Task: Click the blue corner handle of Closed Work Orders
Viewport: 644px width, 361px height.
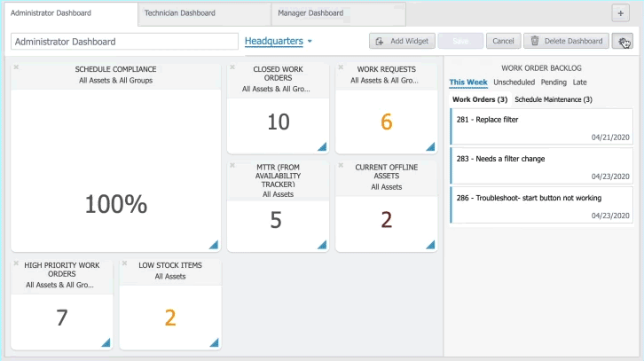Action: click(x=322, y=146)
